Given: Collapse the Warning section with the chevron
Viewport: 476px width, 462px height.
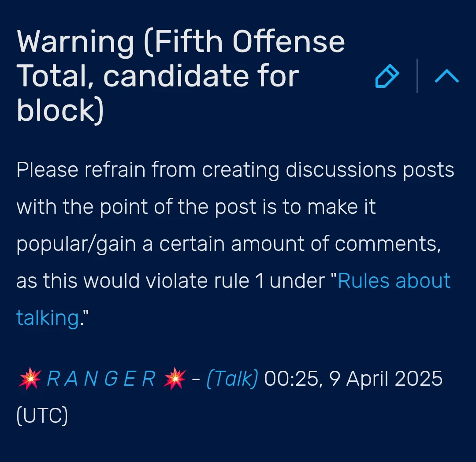Looking at the screenshot, I should pyautogui.click(x=446, y=77).
